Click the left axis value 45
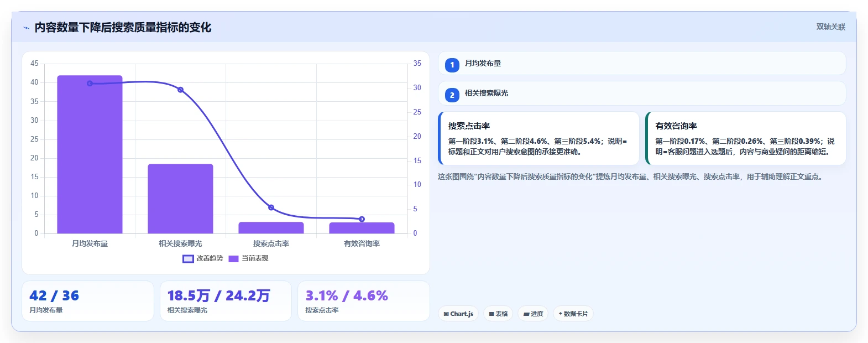868x343 pixels. [34, 64]
